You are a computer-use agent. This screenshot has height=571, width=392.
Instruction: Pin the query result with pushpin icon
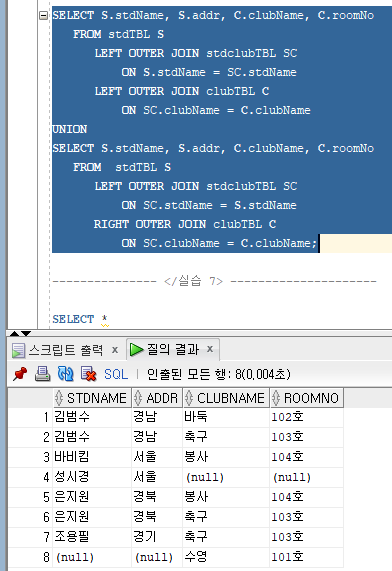(x=20, y=374)
